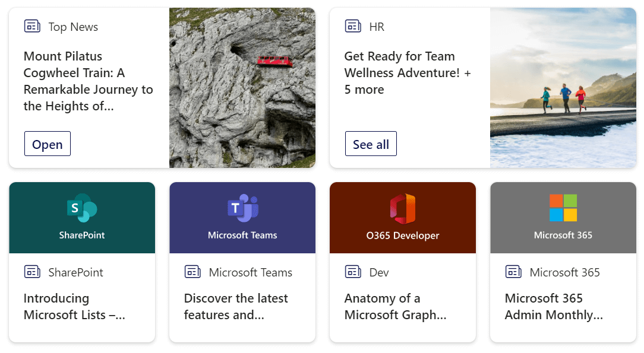
Task: Click news icon beside SharePoint card label
Action: pos(32,272)
